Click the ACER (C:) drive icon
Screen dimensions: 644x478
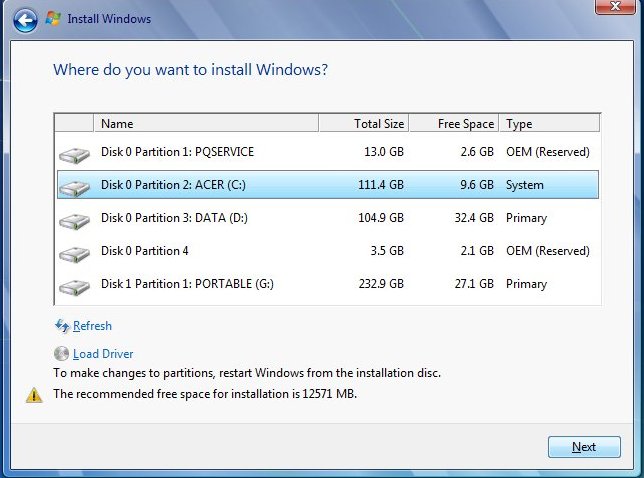click(x=73, y=187)
